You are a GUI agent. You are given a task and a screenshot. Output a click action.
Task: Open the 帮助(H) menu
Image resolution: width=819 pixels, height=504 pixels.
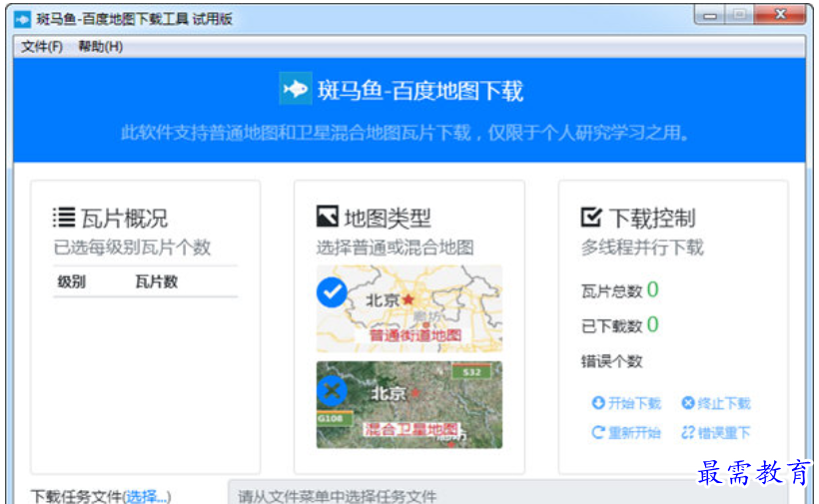pyautogui.click(x=100, y=47)
